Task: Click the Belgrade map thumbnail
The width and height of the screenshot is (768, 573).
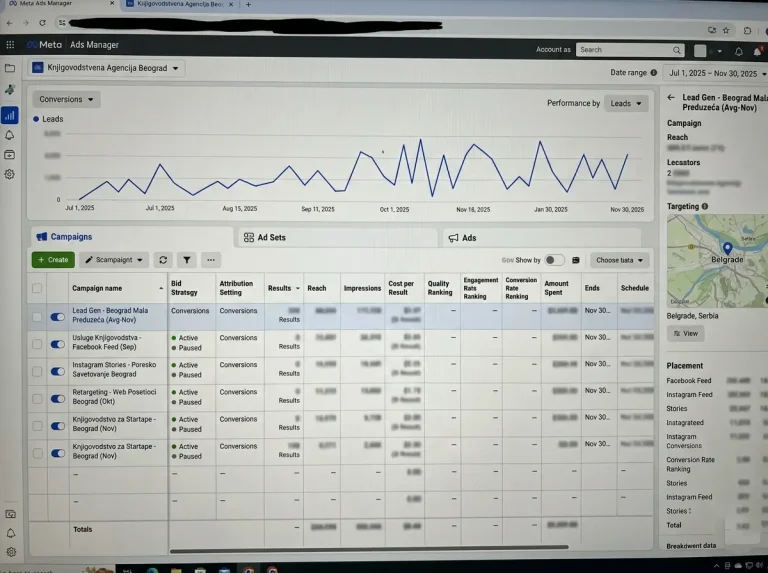Action: pyautogui.click(x=717, y=261)
